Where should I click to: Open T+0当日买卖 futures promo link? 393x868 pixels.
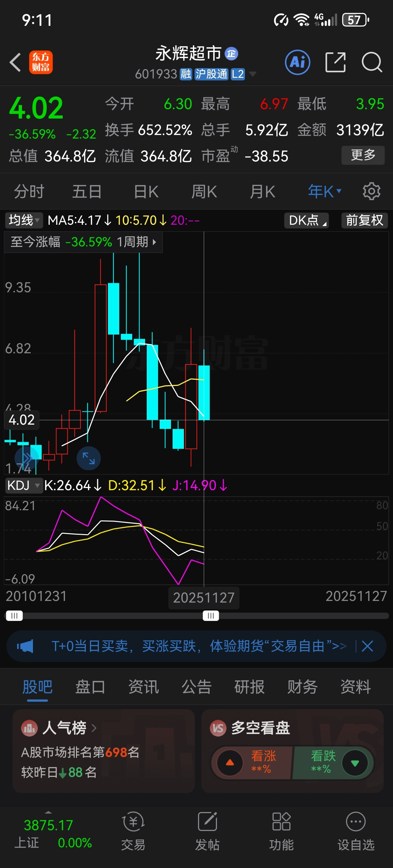199,646
